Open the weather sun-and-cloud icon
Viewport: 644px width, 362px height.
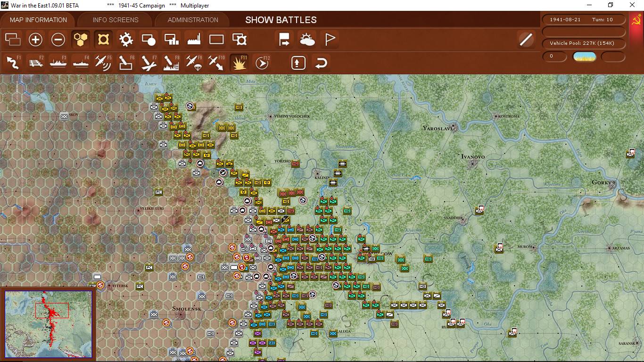coord(307,40)
